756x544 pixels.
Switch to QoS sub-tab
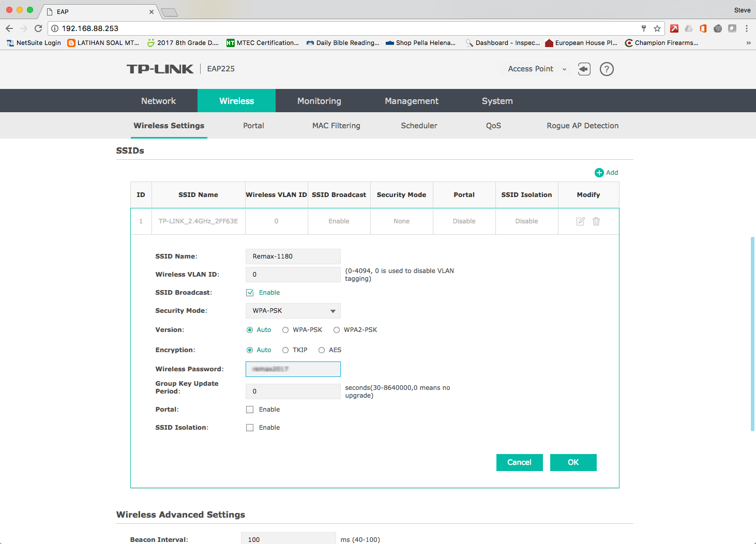(x=493, y=126)
